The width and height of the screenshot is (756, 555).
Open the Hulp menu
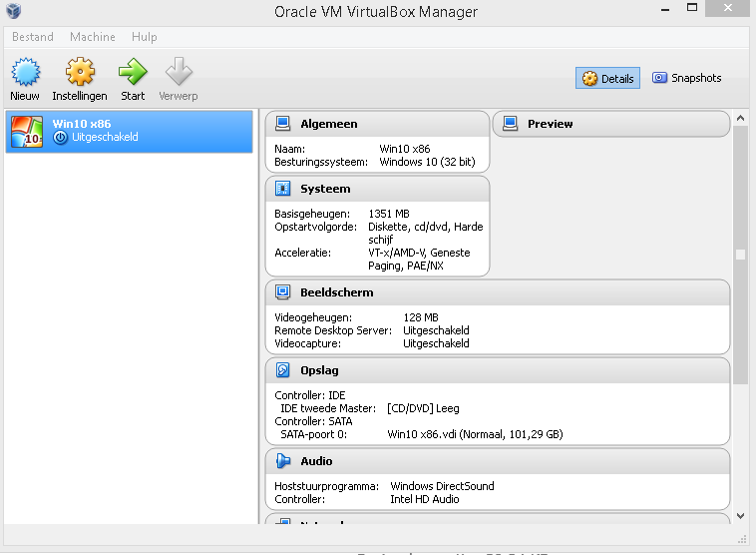(x=145, y=37)
